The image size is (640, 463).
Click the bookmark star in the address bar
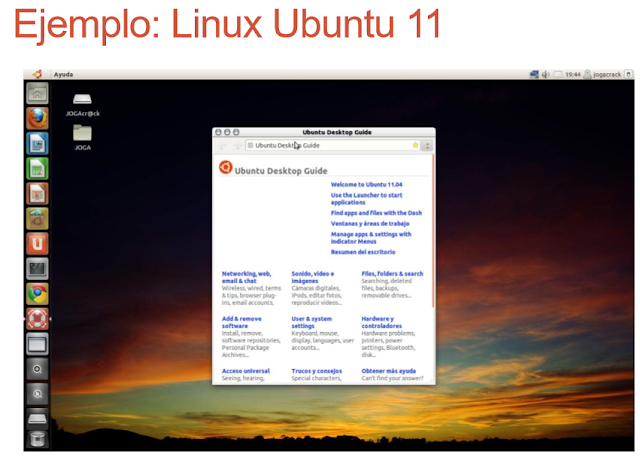click(x=415, y=145)
